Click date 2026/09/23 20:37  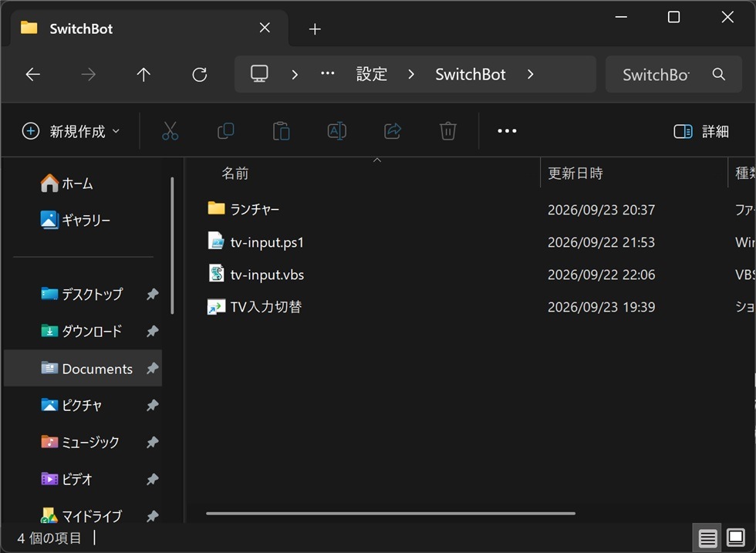(601, 210)
